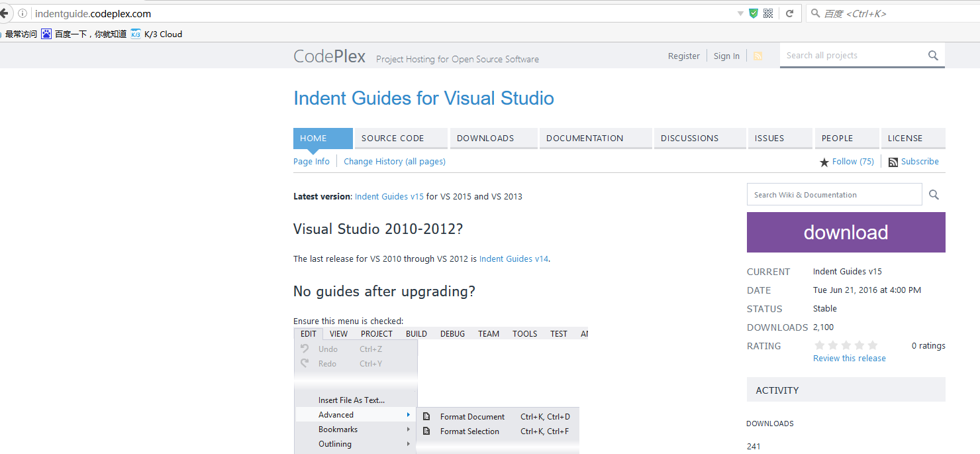Click the 241 downloads activity link

(x=754, y=446)
